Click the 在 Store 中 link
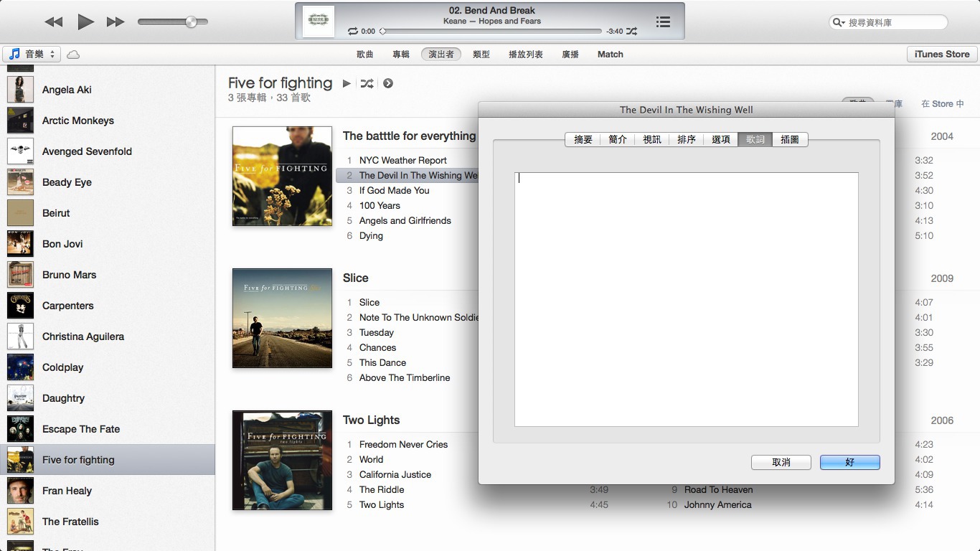Image resolution: width=980 pixels, height=551 pixels. (942, 104)
